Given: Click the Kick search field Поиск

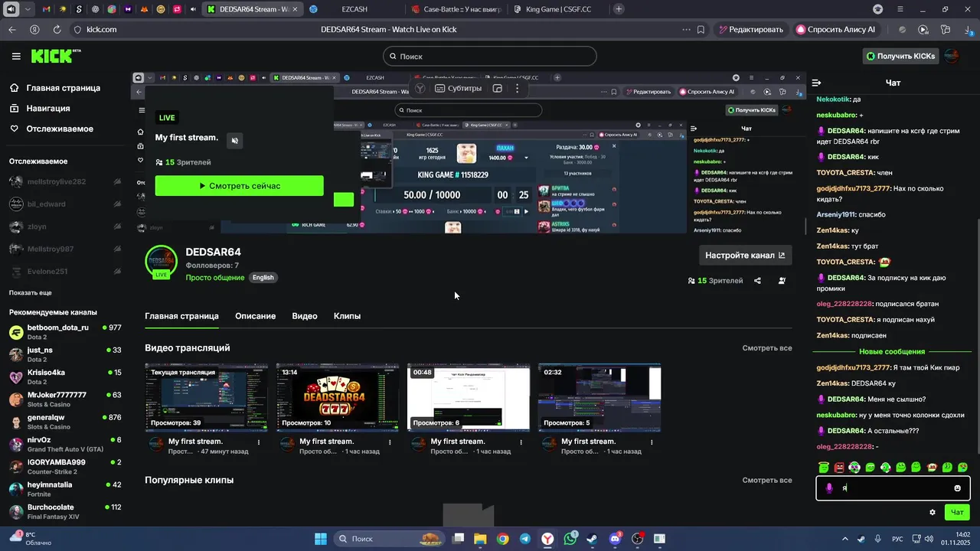Looking at the screenshot, I should tap(489, 56).
